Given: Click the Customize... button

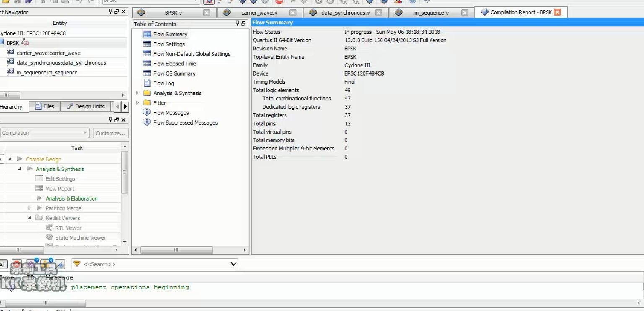Looking at the screenshot, I should [111, 133].
